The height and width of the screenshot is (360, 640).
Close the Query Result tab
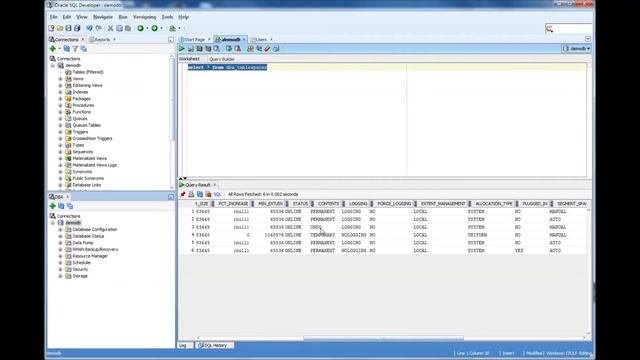pyautogui.click(x=215, y=185)
